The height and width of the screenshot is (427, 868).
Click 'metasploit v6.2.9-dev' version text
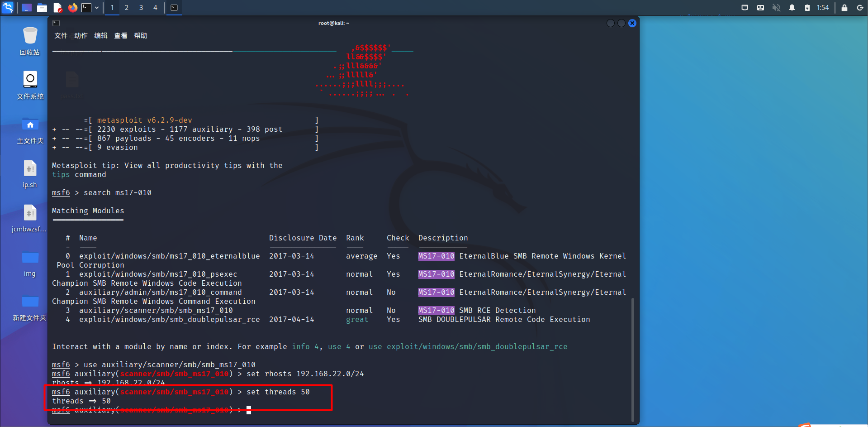click(x=145, y=120)
